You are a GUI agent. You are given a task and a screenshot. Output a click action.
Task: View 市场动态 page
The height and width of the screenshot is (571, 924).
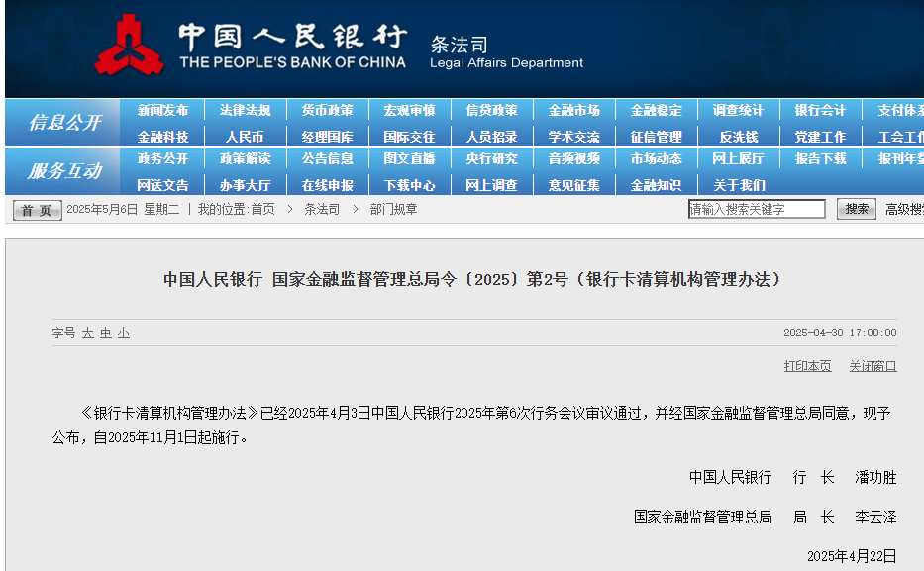(x=656, y=158)
